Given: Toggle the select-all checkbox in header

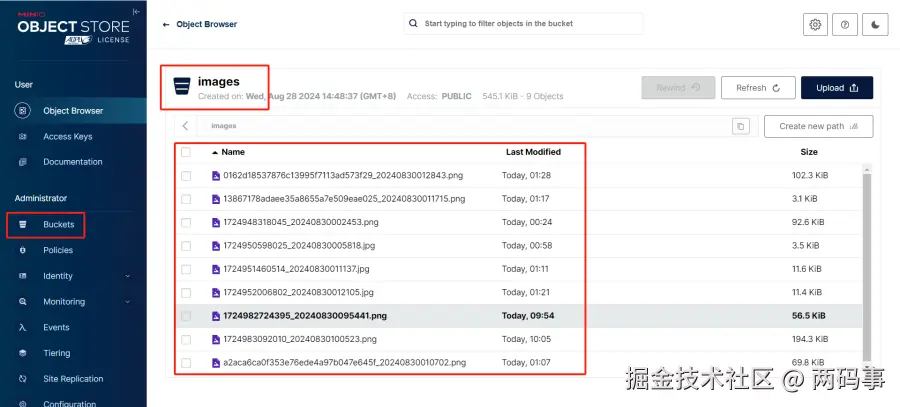Looking at the screenshot, I should click(185, 152).
